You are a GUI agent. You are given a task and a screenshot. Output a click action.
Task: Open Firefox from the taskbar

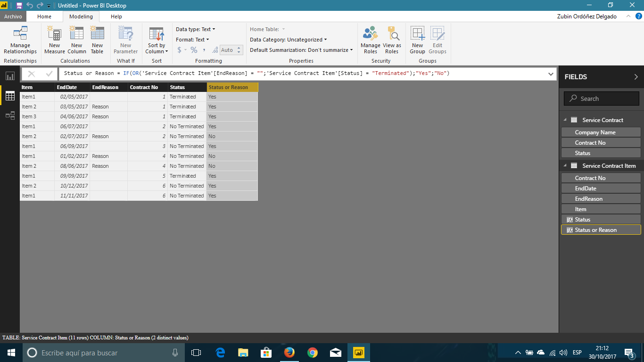(x=289, y=353)
